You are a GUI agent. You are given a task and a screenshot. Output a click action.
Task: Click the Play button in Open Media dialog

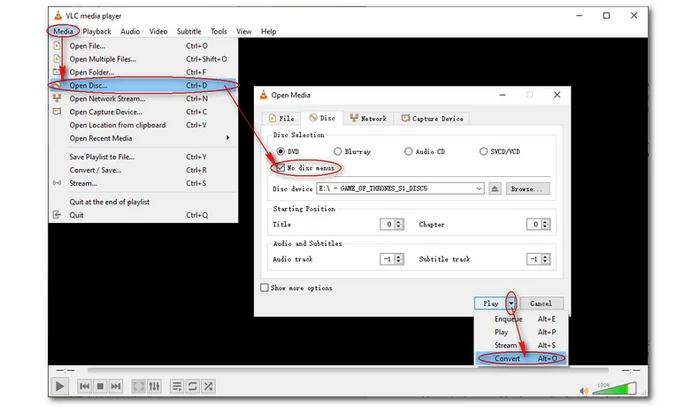point(490,303)
